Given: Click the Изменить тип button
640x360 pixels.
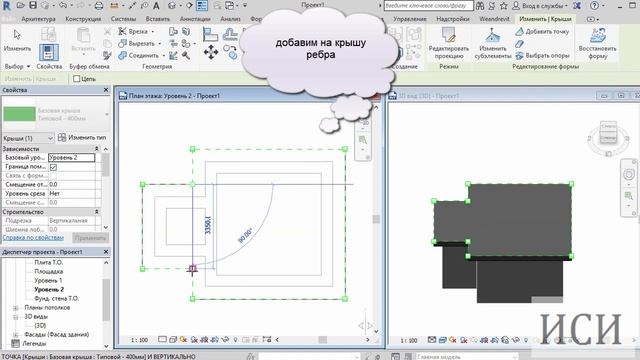Looking at the screenshot, I should 82,138.
